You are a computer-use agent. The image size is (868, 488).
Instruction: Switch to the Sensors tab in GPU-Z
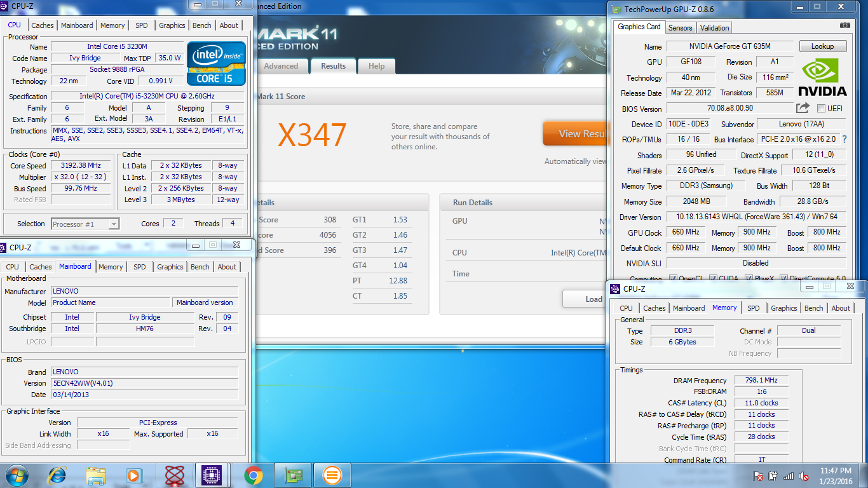[x=680, y=27]
